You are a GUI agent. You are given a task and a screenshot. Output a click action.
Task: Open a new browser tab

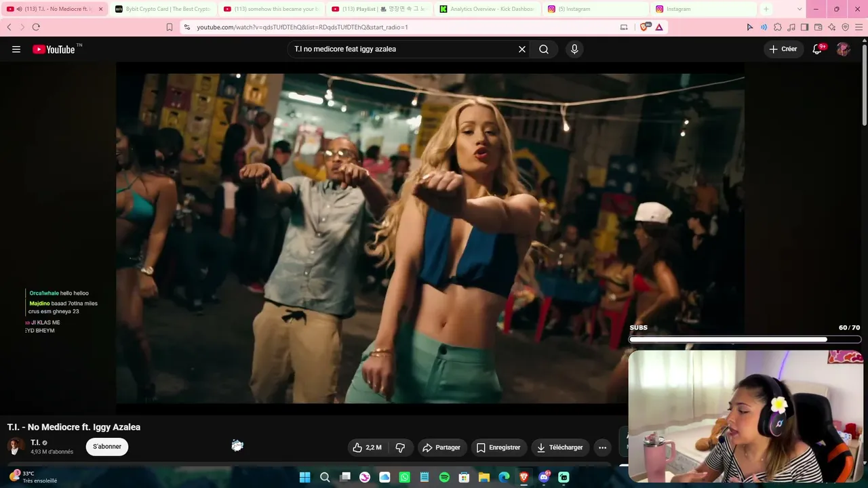pyautogui.click(x=766, y=9)
